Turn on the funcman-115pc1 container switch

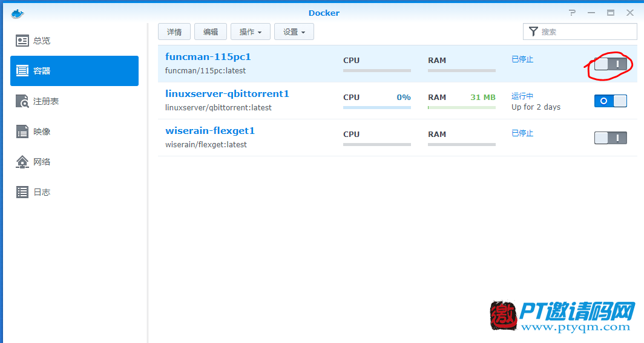(x=610, y=64)
